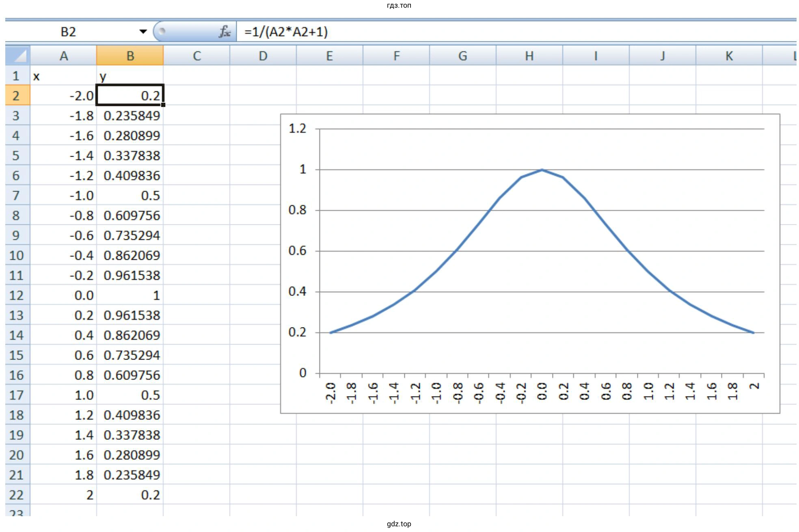Select row 12 header
This screenshot has height=532, width=799.
18,295
